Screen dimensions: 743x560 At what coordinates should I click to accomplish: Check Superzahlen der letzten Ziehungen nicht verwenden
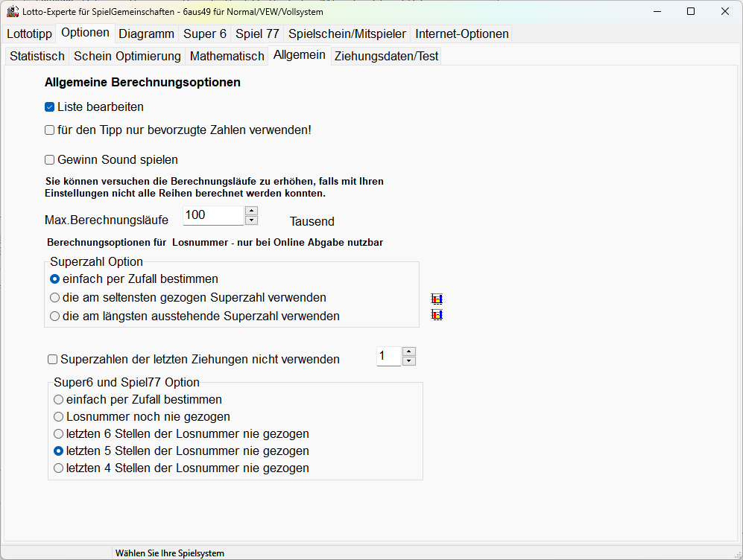click(53, 360)
